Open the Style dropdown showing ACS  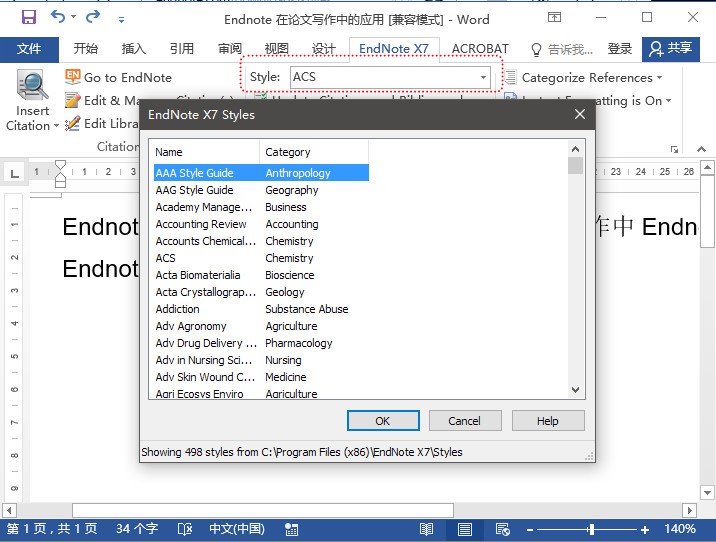point(483,77)
